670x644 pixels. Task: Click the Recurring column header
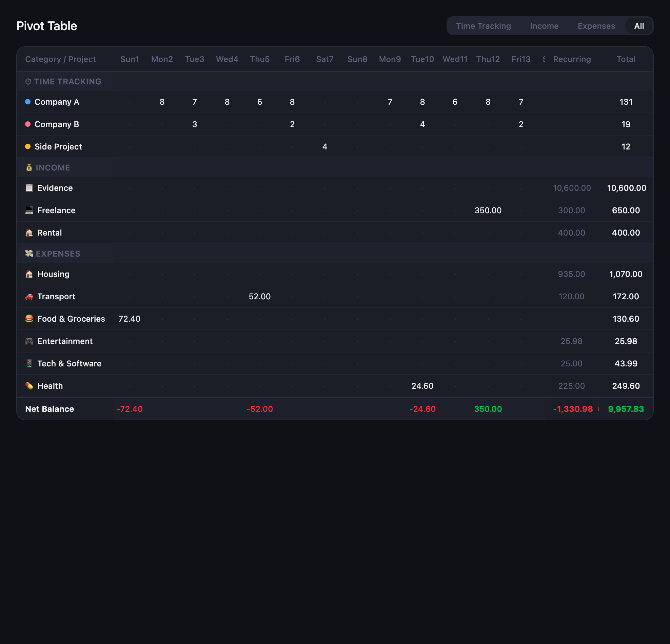pos(572,59)
